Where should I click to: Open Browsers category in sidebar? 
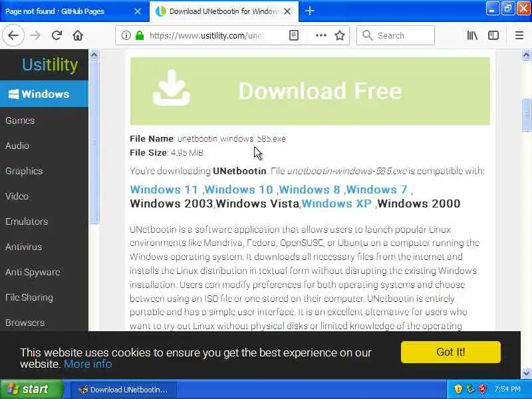[x=25, y=323]
